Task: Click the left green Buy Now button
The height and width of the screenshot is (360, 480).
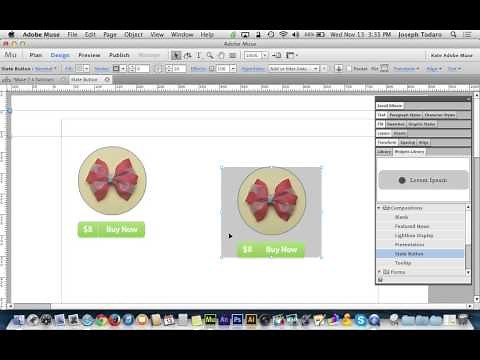Action: point(111,229)
